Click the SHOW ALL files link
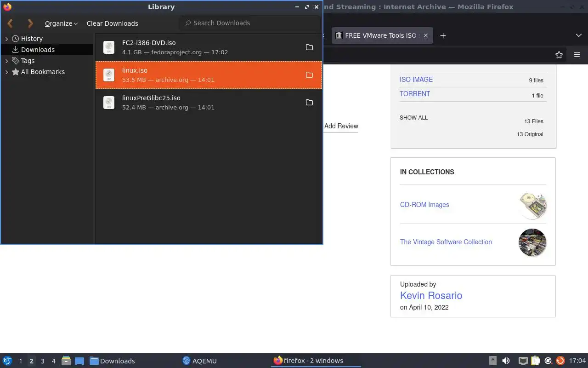 point(413,118)
